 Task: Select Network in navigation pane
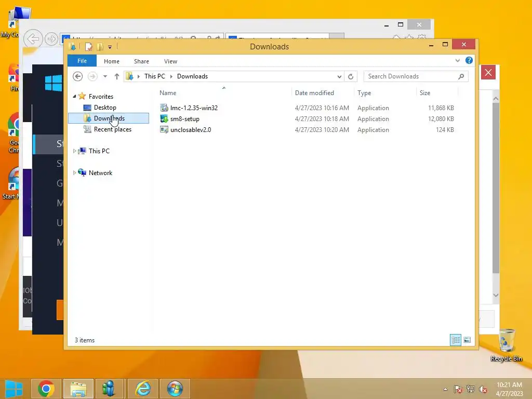(x=100, y=172)
